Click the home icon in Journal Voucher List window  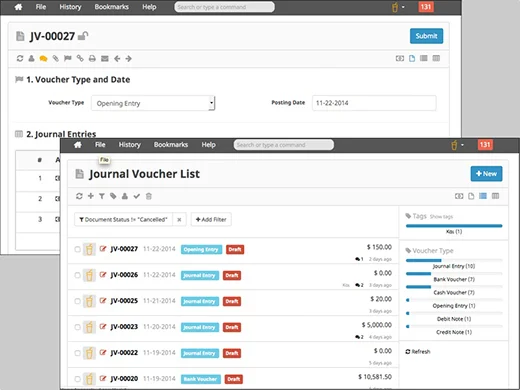coord(78,145)
